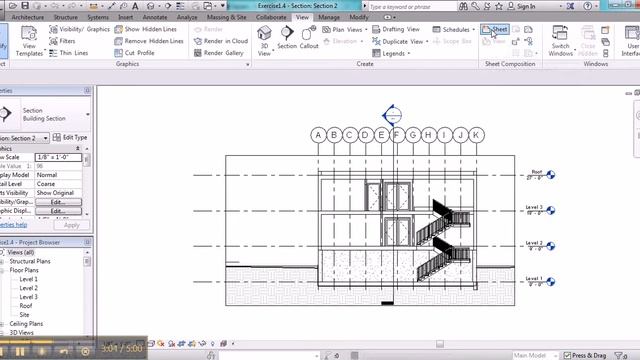Close the Project Browser panel
The height and width of the screenshot is (360, 640).
coord(87,242)
